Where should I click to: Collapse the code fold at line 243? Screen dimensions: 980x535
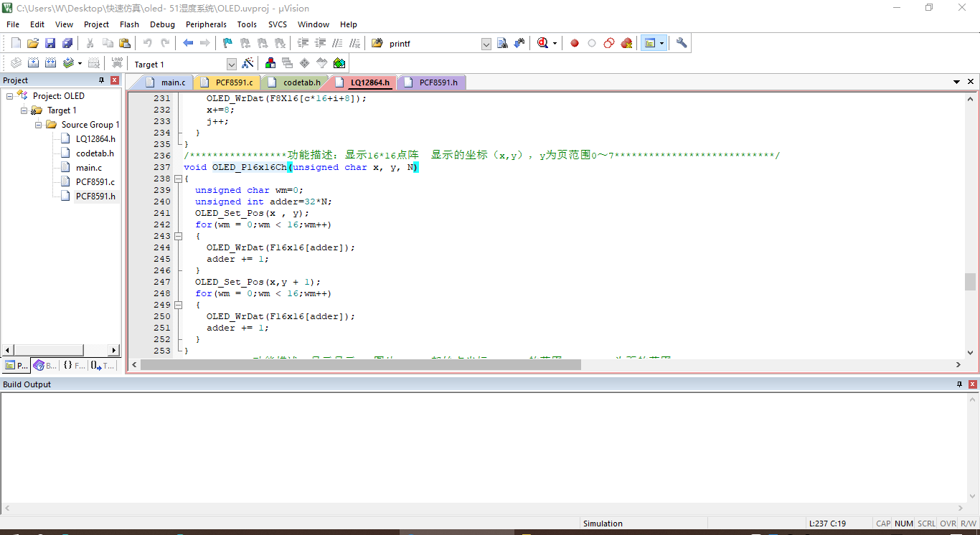(178, 236)
